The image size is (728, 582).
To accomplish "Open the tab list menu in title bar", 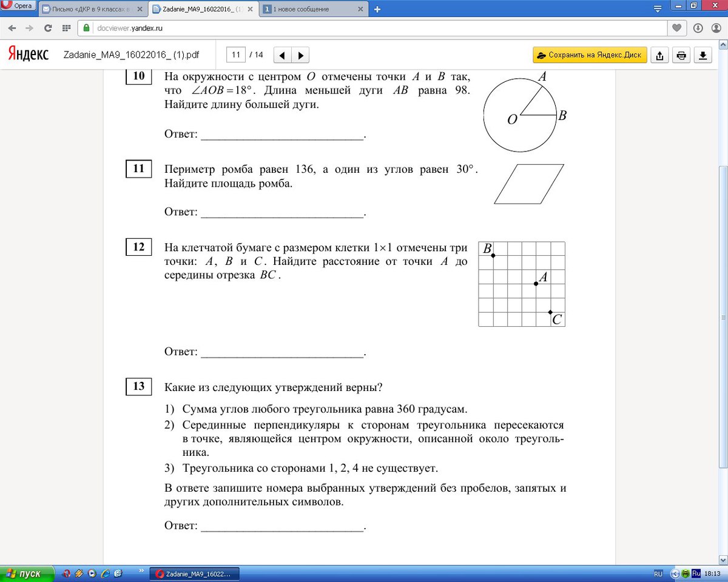I will [x=658, y=9].
